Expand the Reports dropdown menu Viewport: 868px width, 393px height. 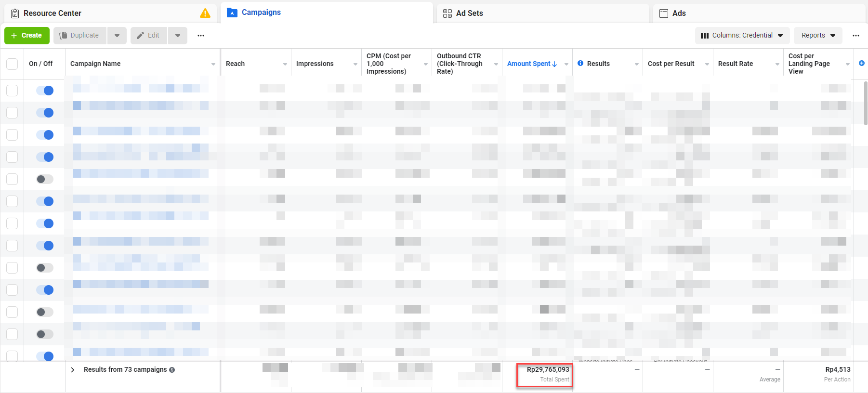pos(817,36)
